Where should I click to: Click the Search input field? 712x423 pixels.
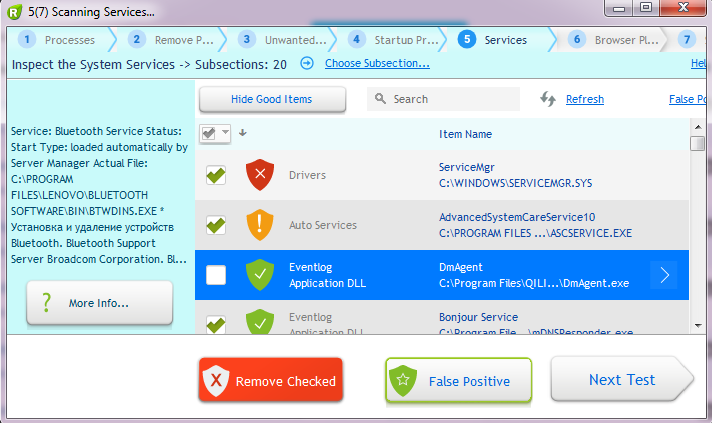click(443, 99)
